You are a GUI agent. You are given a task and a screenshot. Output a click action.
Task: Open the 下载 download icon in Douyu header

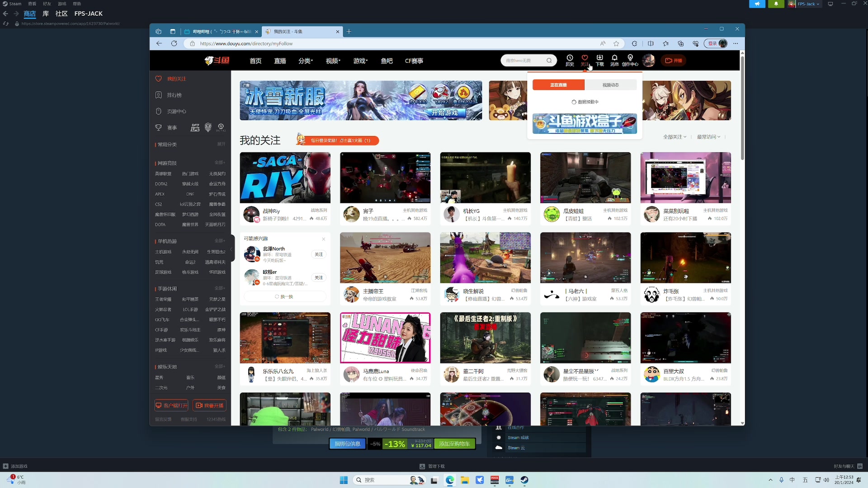point(599,61)
